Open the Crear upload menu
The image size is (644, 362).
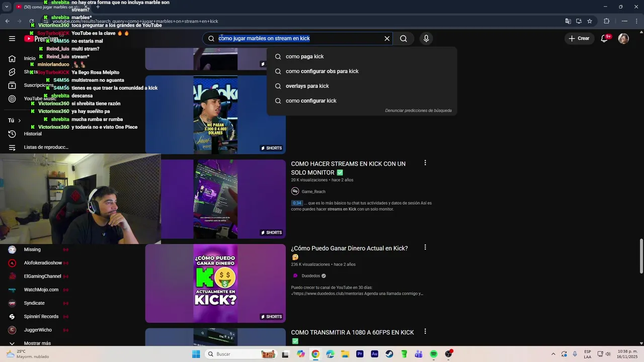click(x=579, y=39)
